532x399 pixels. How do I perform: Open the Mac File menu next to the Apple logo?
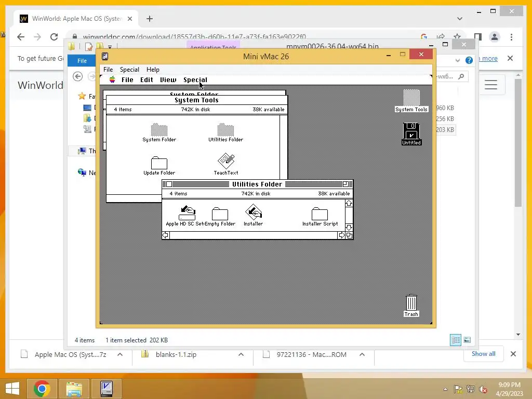pyautogui.click(x=127, y=79)
